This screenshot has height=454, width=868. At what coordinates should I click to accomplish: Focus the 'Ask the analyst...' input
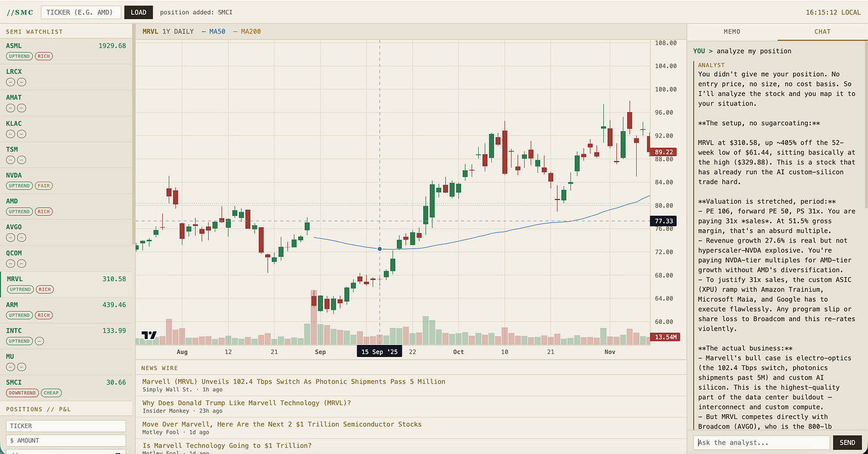(761, 443)
